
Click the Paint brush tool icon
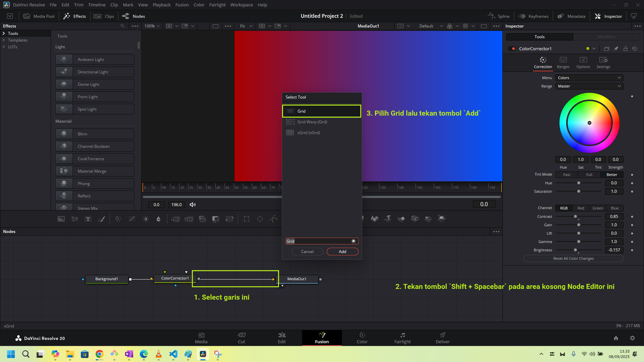point(101,219)
